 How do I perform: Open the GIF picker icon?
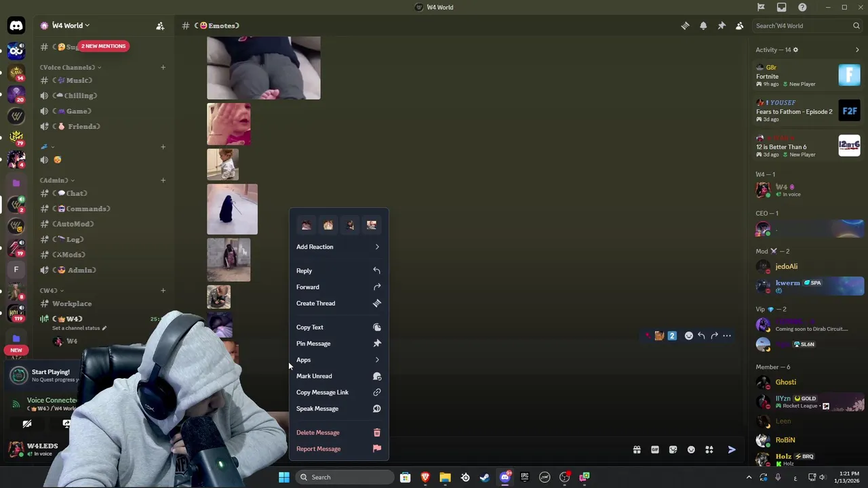coord(655,449)
